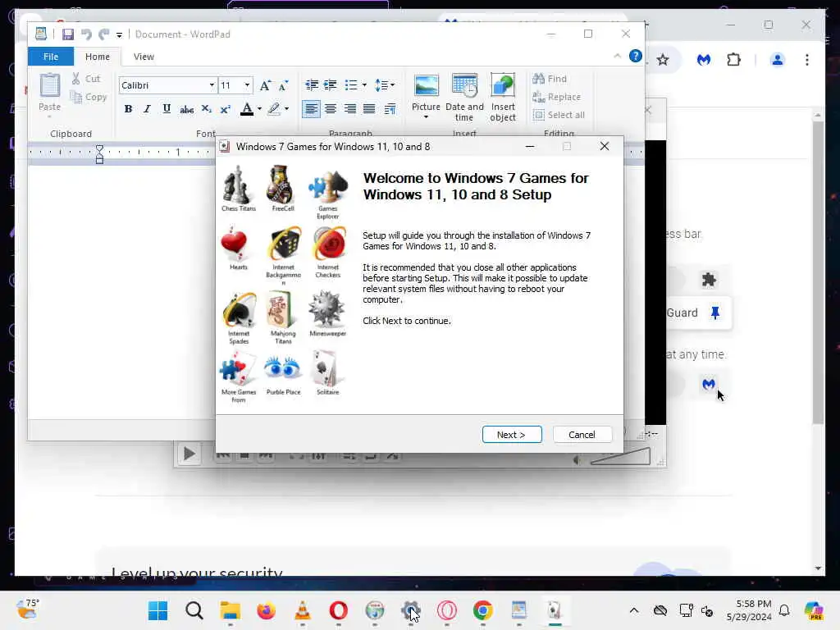Viewport: 840px width, 630px height.
Task: Undo from WordPad quick access toolbar
Action: 85,34
